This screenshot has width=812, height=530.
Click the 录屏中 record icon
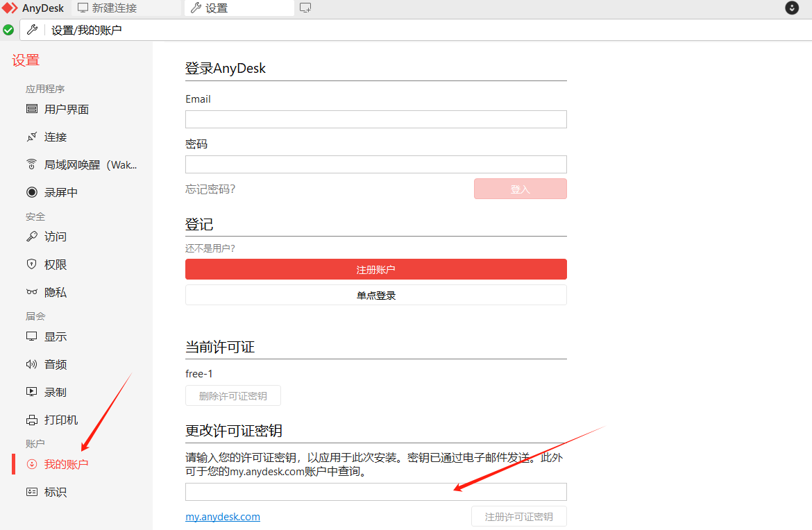point(32,192)
